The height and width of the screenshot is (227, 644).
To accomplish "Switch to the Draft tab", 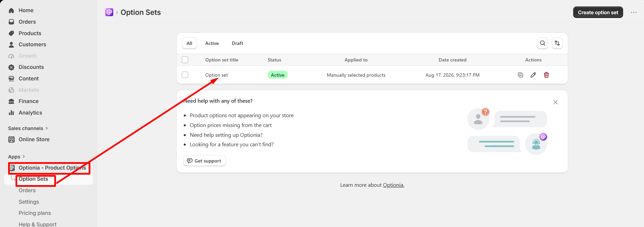I will click(x=237, y=43).
